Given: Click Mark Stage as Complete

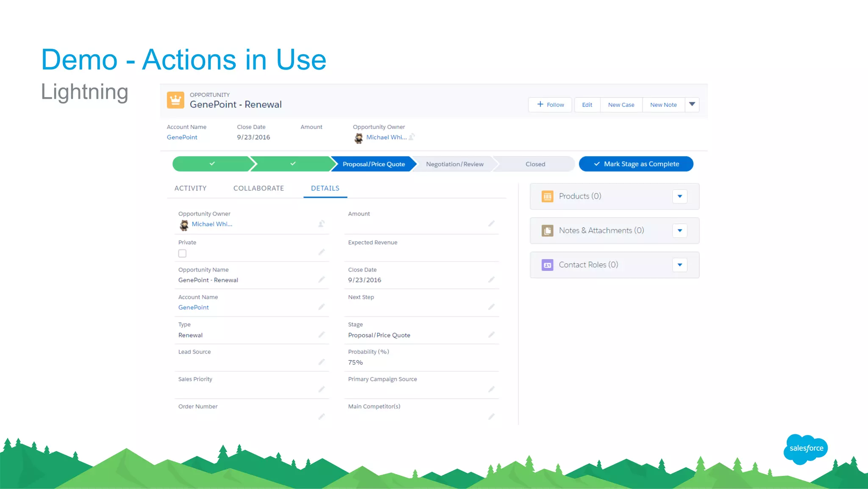Looking at the screenshot, I should [636, 164].
